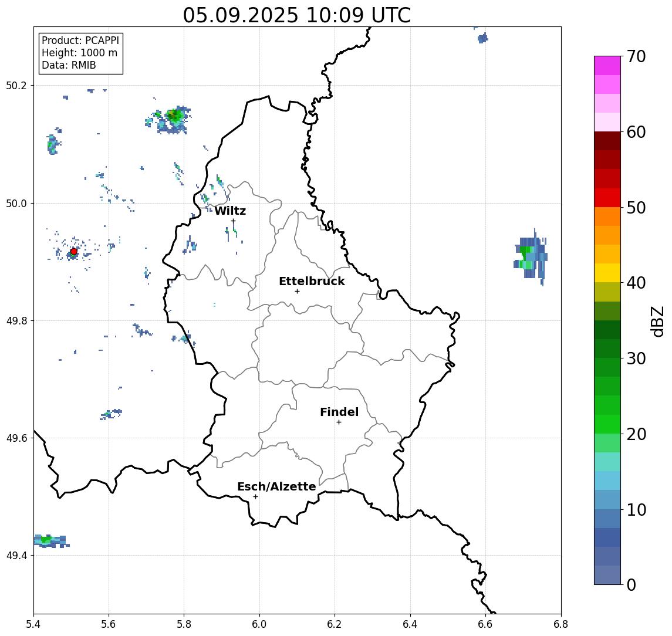Click the slate blue bottom colorbar segment
The height and width of the screenshot is (636, 672).
pos(607,575)
